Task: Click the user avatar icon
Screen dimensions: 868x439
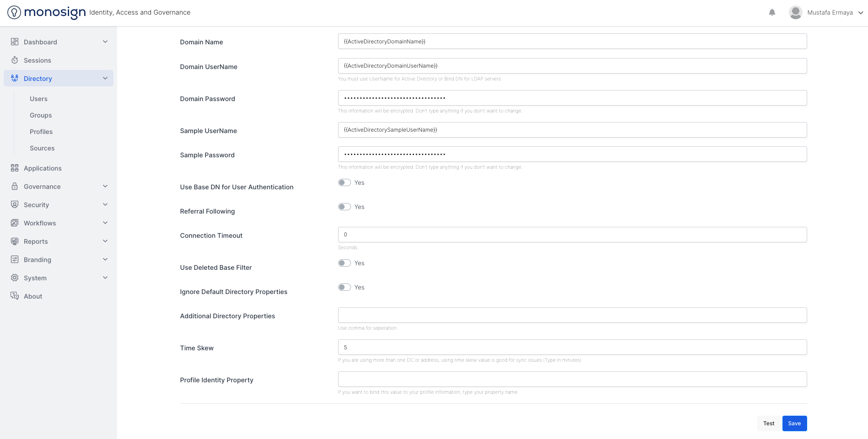Action: (795, 12)
